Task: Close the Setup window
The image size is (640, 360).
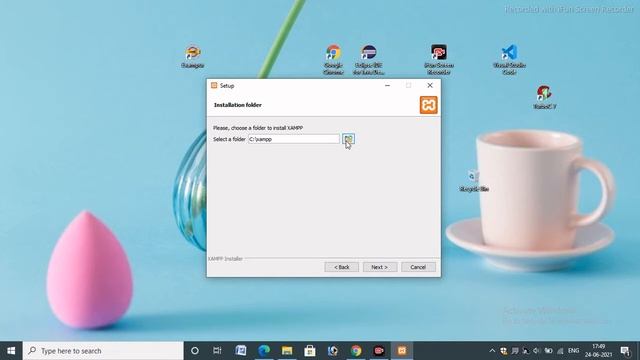Action: (x=430, y=85)
